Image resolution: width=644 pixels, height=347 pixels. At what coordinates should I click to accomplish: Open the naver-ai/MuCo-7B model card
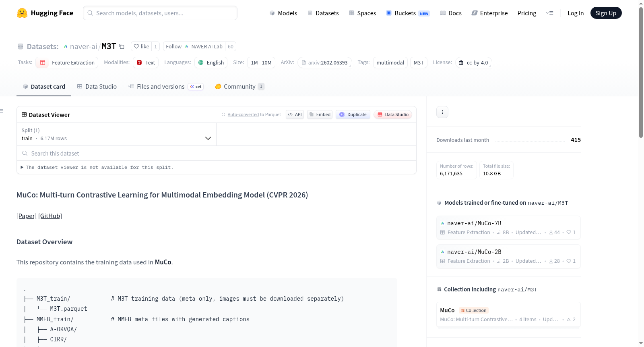tap(508, 228)
